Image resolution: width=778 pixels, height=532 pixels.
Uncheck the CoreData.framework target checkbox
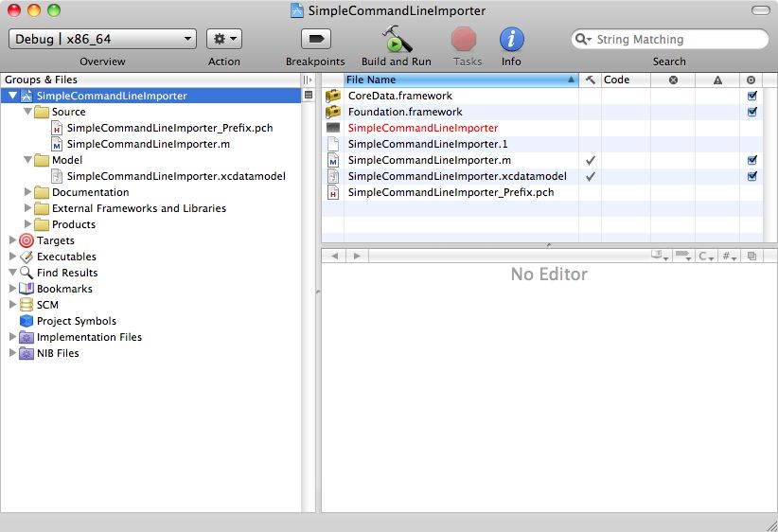(x=751, y=96)
